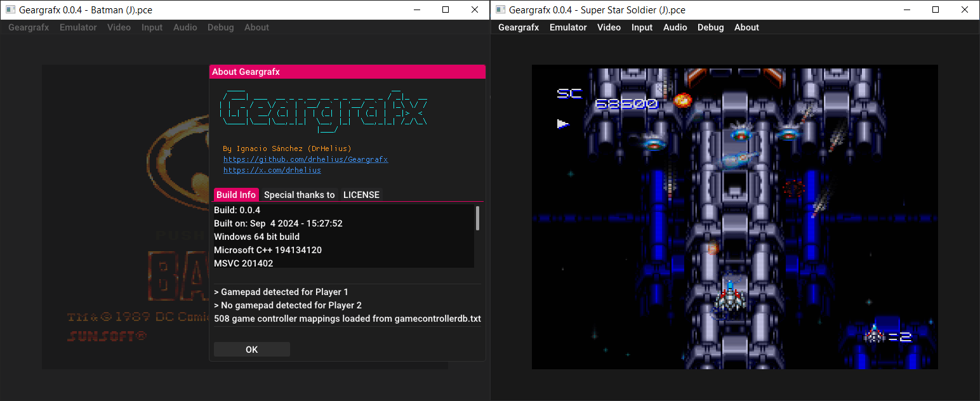Open Debug menu in Batman window

click(221, 27)
